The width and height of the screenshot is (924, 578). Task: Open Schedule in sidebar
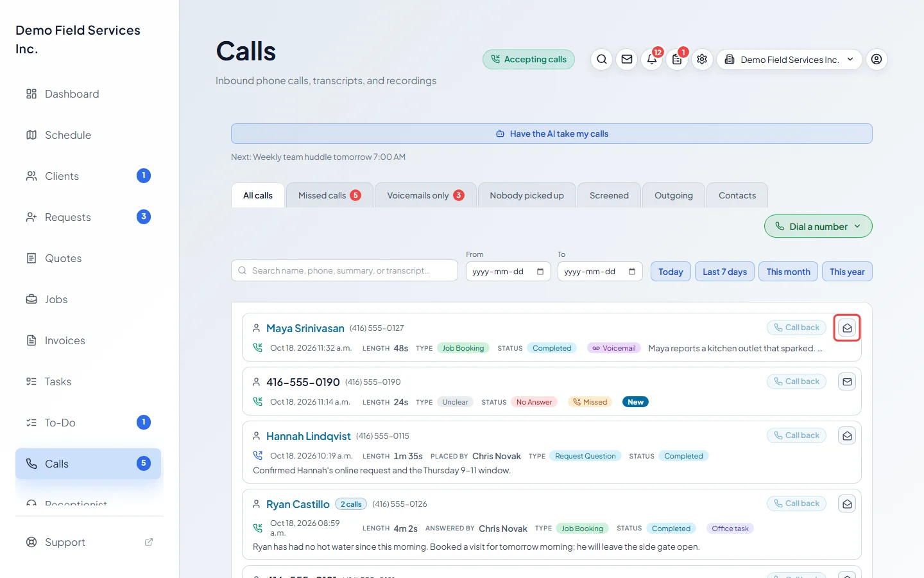(89, 135)
